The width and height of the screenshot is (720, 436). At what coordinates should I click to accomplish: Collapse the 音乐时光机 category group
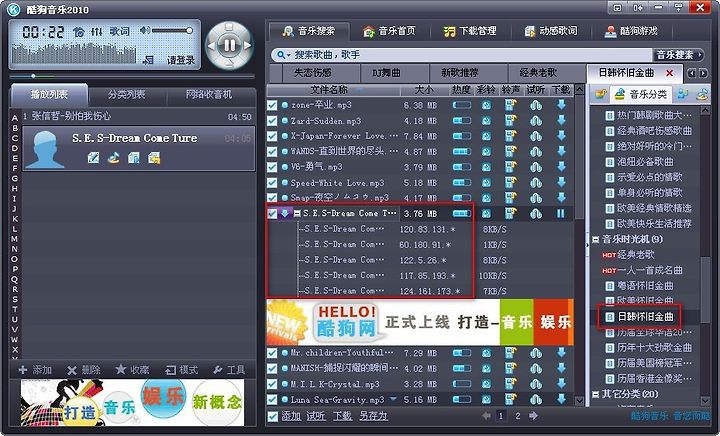click(596, 239)
